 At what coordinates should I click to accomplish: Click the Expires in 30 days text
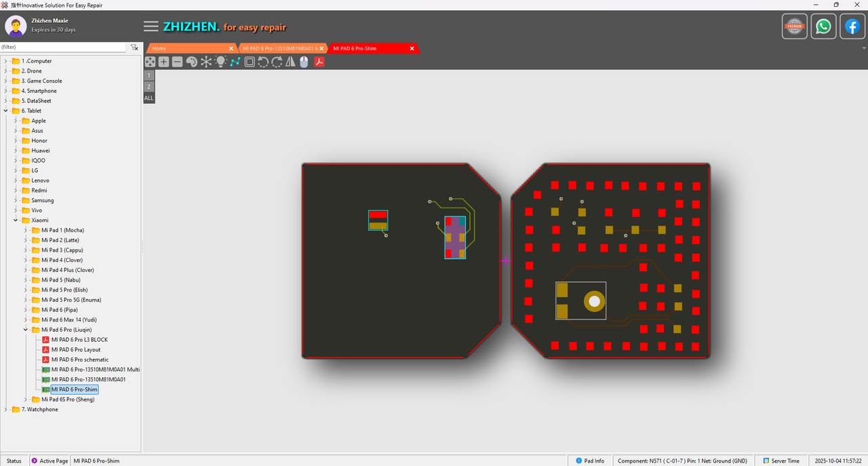tap(54, 30)
